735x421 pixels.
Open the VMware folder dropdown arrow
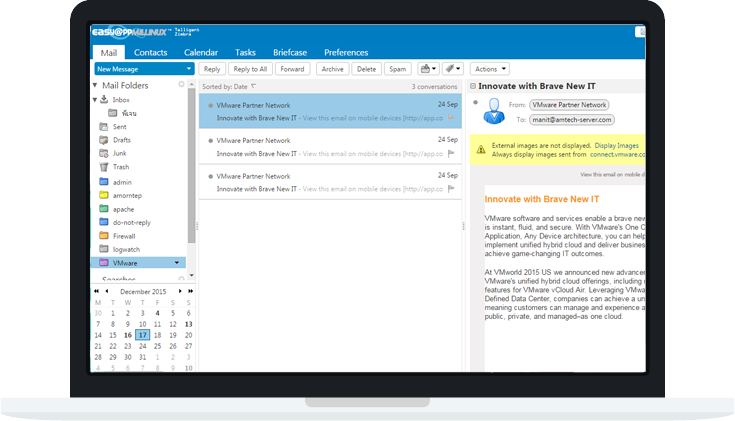pos(177,263)
